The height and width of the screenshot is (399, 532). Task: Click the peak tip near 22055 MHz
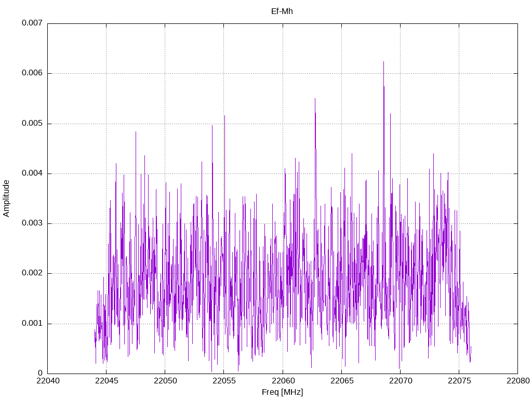click(224, 116)
